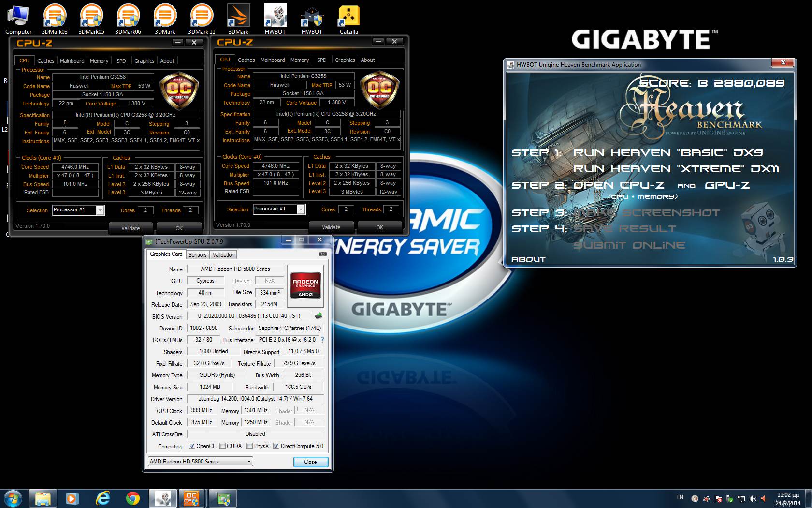Open Google Chrome from the taskbar
The image size is (812, 508).
132,498
